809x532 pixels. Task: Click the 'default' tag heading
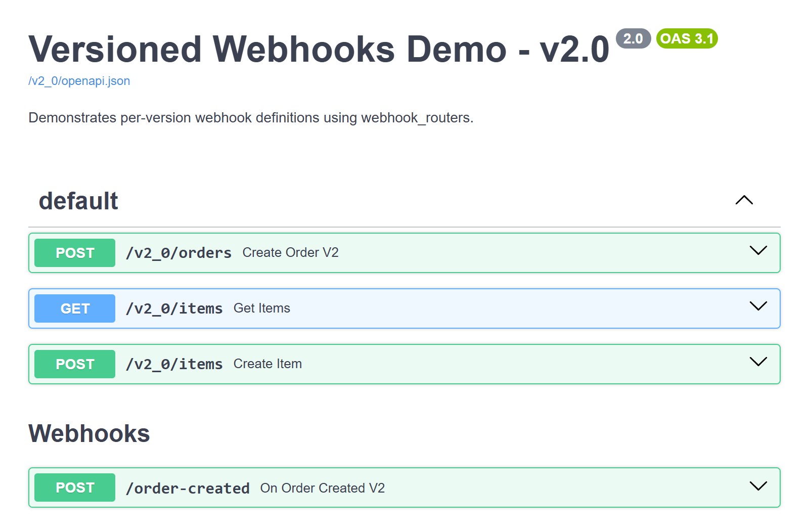coord(78,201)
